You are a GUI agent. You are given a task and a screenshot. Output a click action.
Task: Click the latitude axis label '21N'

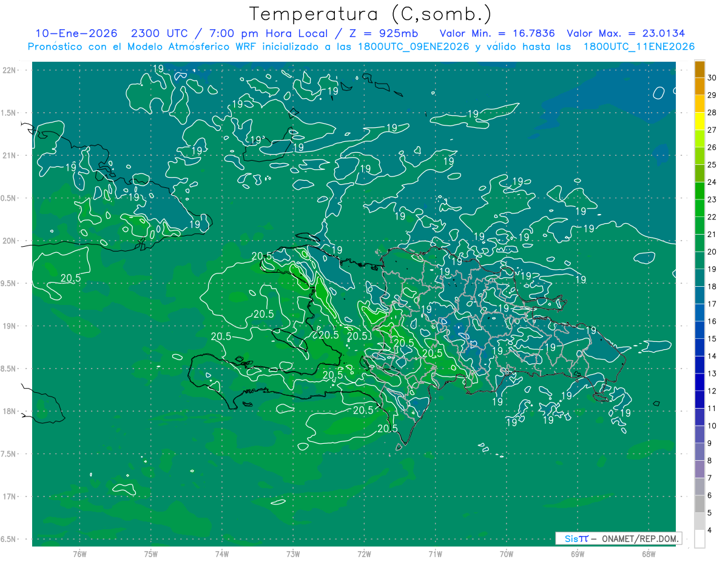[x=10, y=156]
